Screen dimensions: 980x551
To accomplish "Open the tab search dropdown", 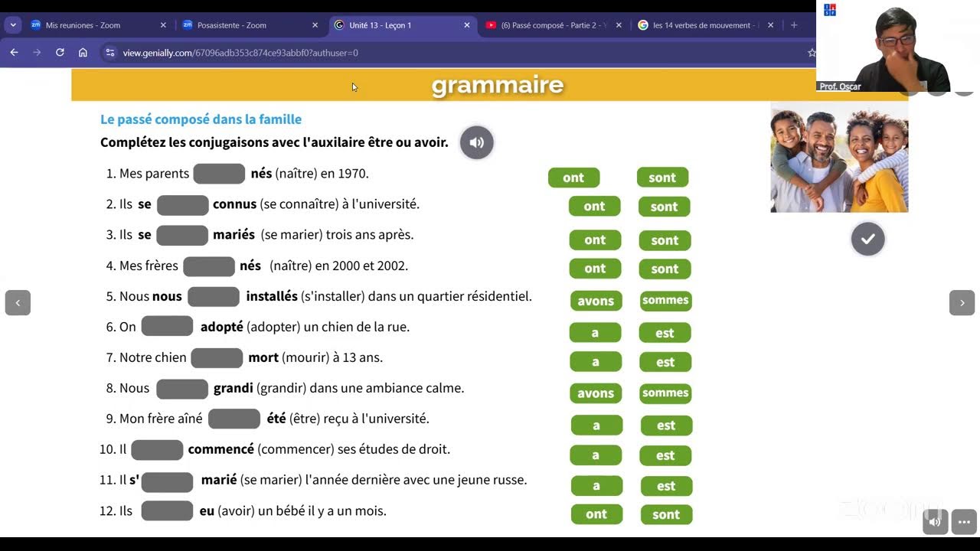I will [x=13, y=25].
